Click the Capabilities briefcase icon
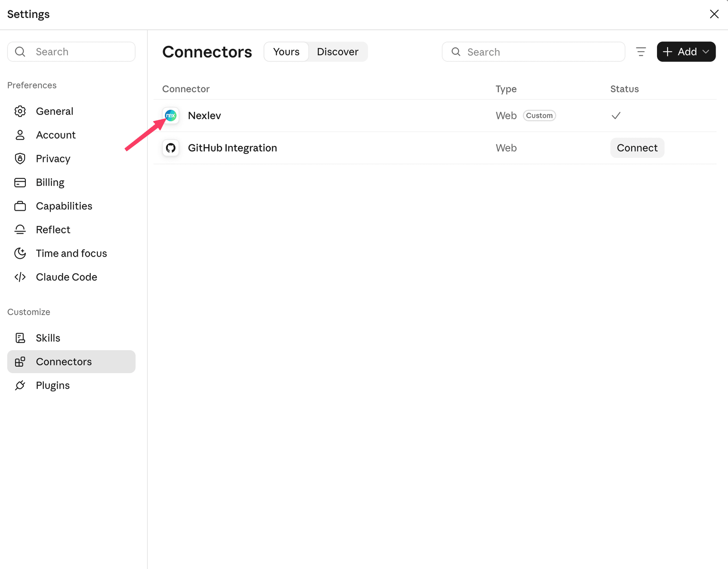 [x=20, y=206]
